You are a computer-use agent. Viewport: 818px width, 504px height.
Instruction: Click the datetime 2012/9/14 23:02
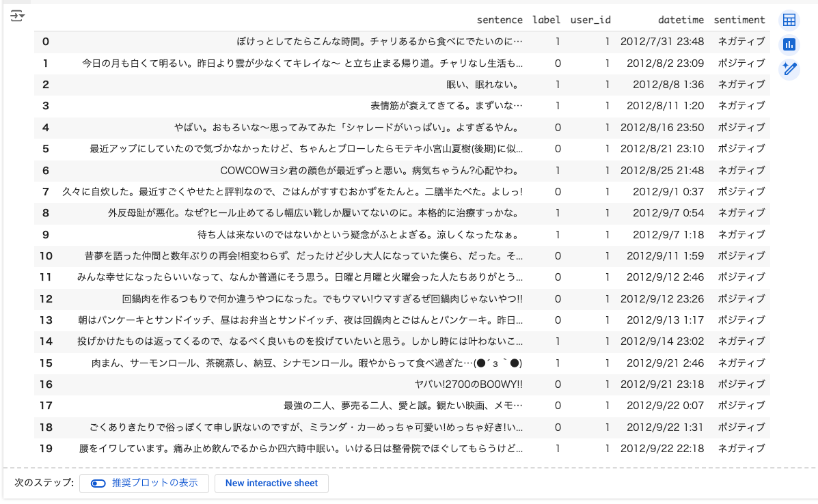click(x=662, y=341)
